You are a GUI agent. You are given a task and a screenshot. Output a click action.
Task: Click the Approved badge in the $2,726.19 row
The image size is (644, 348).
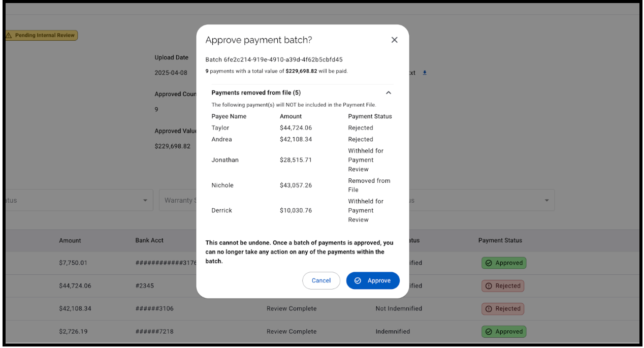tap(504, 332)
